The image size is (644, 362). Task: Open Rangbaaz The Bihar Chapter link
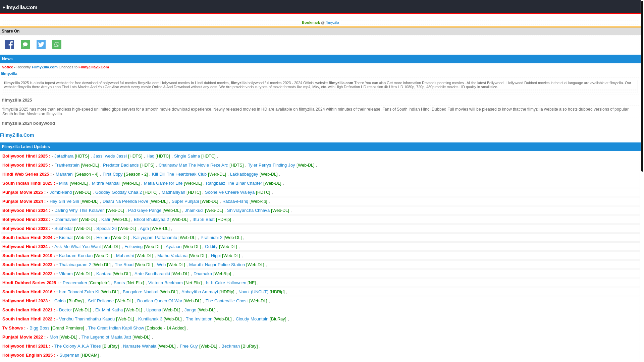click(234, 183)
